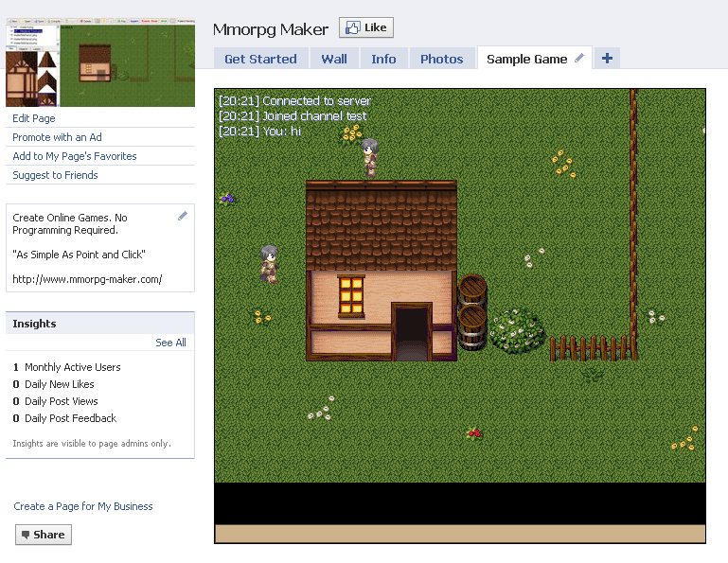Edit the Sample Game tab pencil icon

click(x=579, y=58)
